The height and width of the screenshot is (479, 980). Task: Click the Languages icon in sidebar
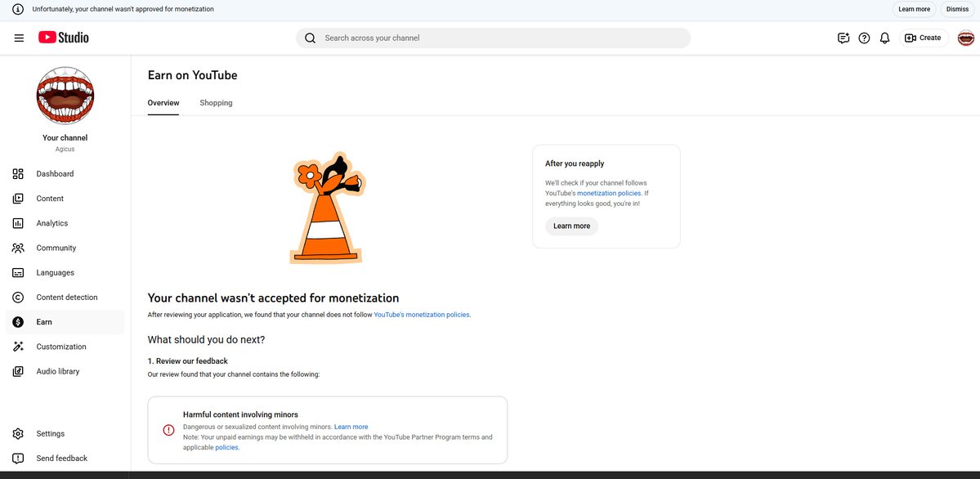18,273
